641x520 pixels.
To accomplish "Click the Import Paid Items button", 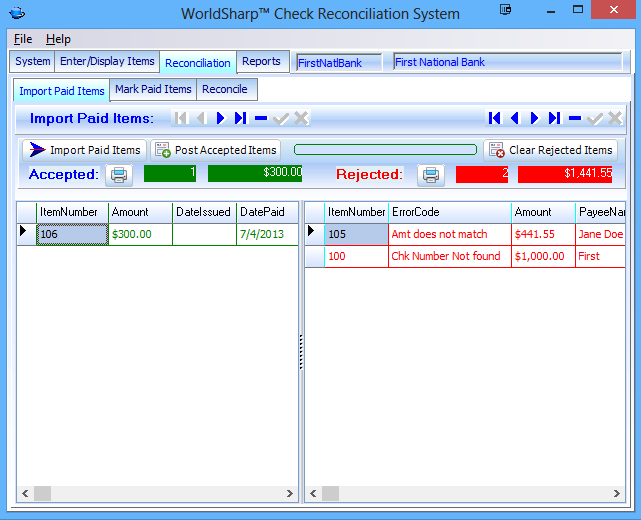I will coord(85,150).
